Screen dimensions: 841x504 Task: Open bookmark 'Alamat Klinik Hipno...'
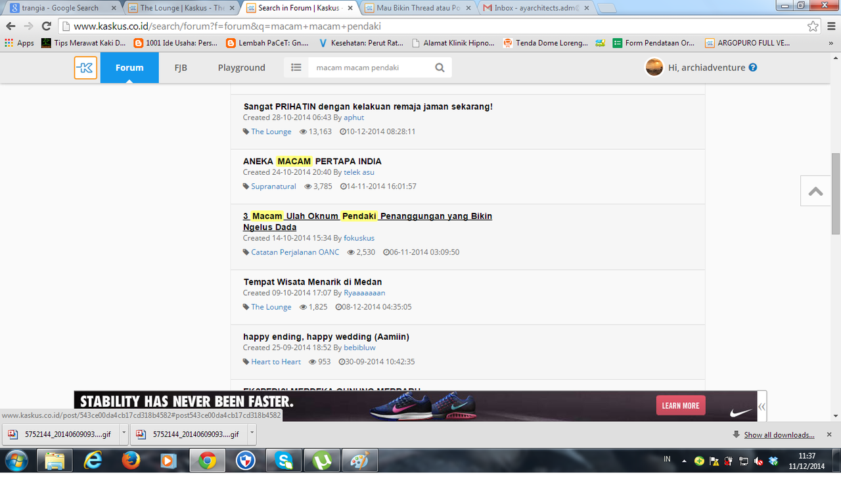pyautogui.click(x=453, y=43)
